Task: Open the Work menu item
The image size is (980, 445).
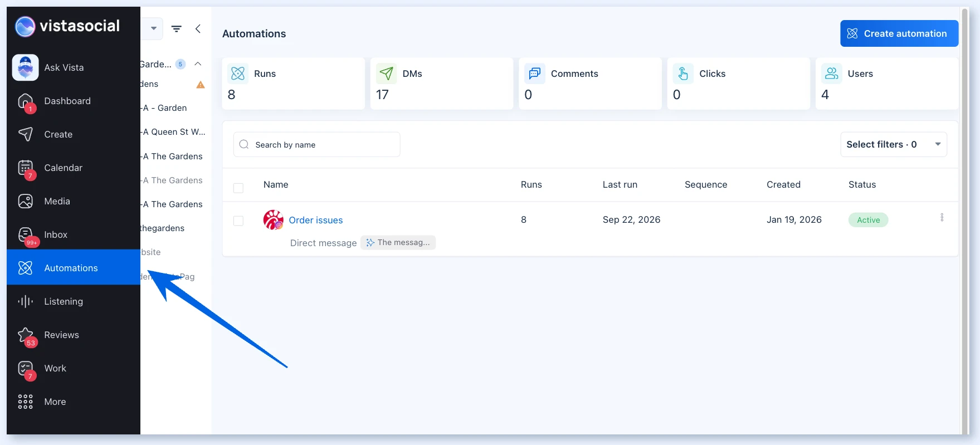Action: pyautogui.click(x=74, y=368)
